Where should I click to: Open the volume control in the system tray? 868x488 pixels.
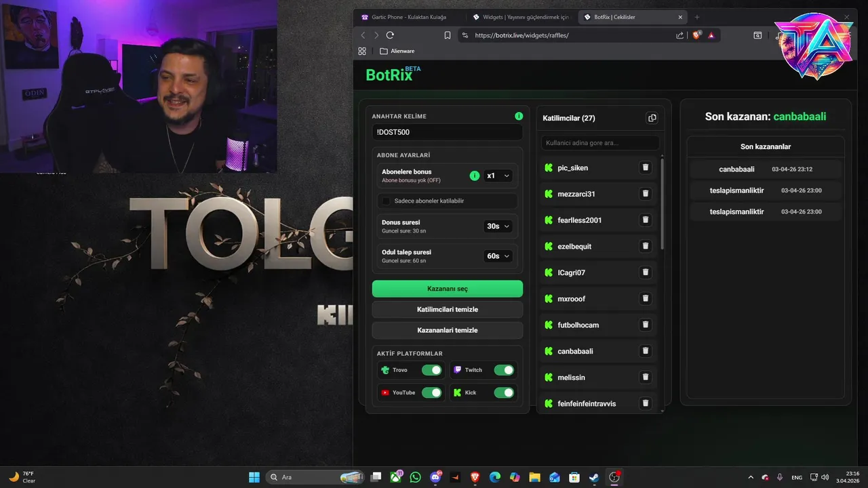click(827, 477)
